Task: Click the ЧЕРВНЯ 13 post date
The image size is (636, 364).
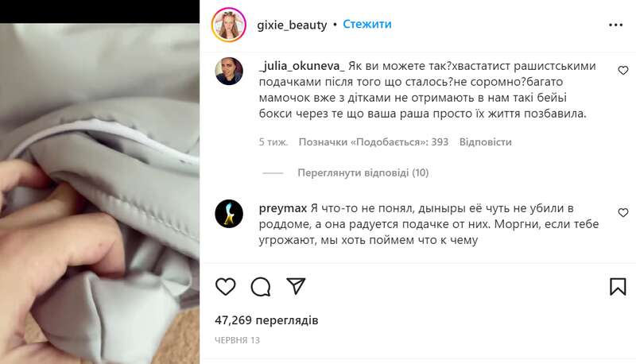Action: click(x=237, y=340)
